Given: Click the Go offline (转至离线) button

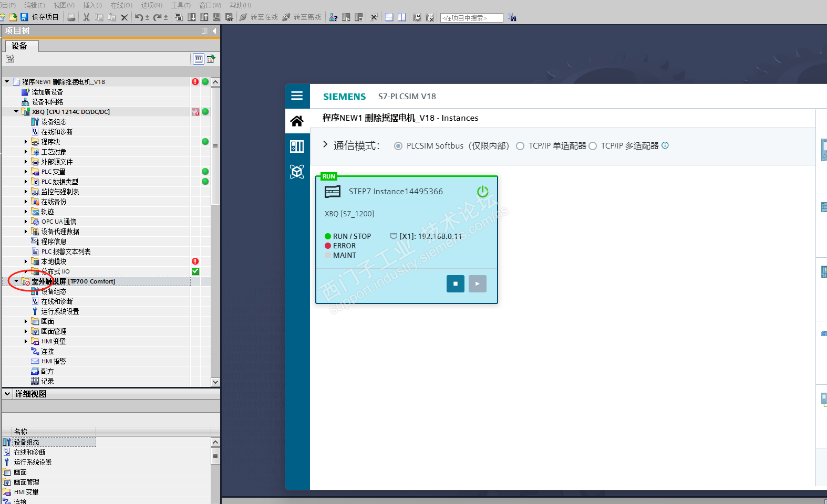Looking at the screenshot, I should [302, 17].
